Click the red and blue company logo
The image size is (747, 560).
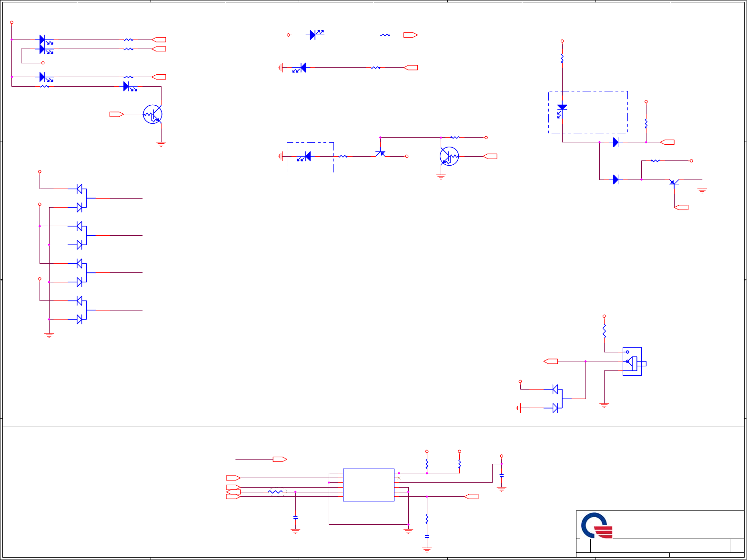596,526
